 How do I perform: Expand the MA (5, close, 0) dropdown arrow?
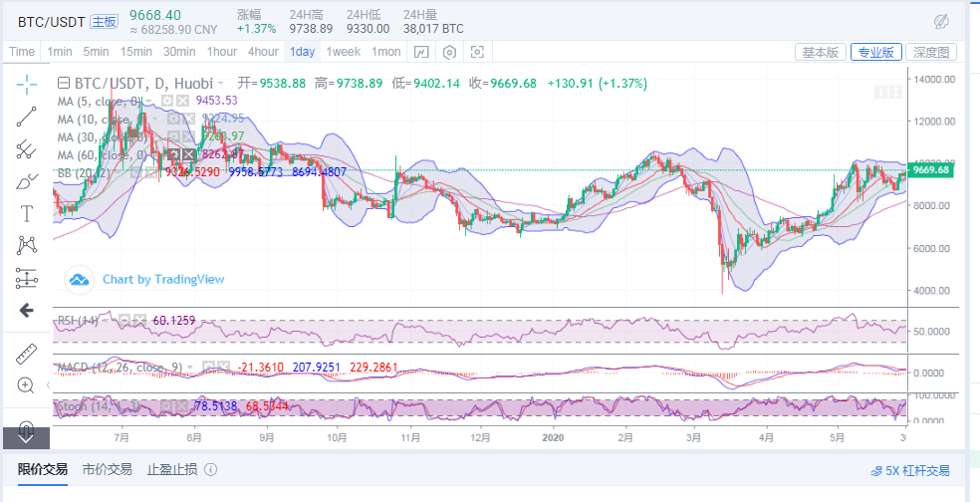click(148, 101)
